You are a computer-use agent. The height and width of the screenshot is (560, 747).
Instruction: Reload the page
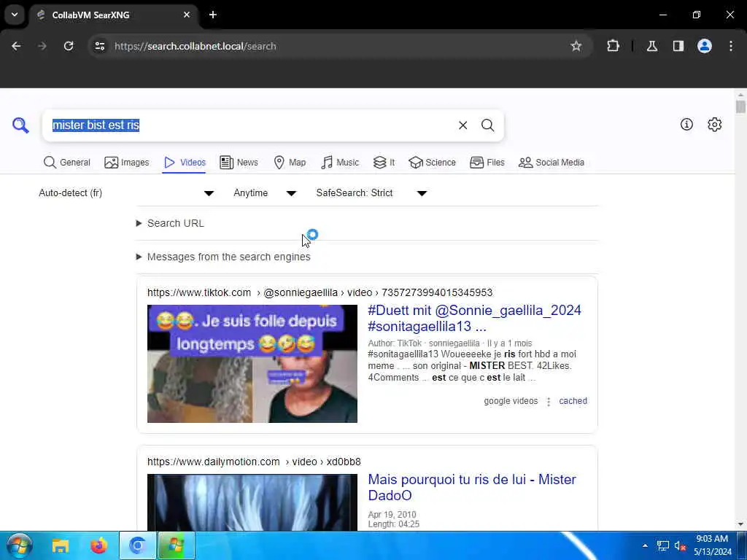[x=69, y=46]
